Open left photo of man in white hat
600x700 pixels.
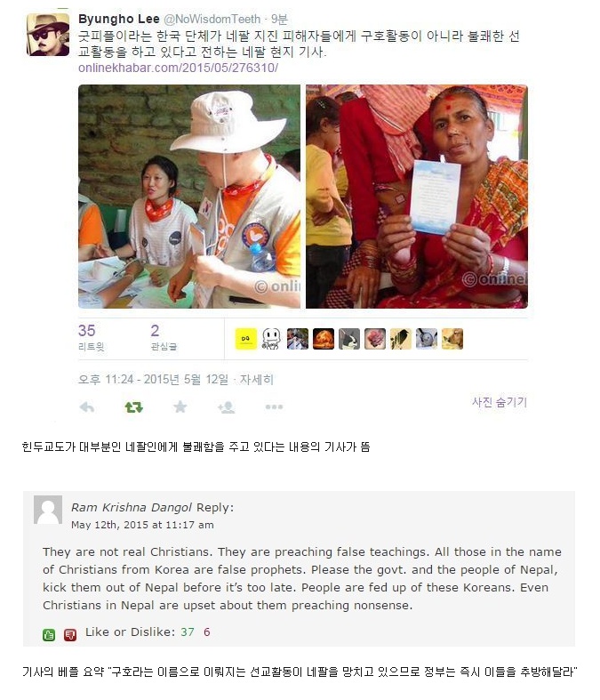[x=189, y=197]
